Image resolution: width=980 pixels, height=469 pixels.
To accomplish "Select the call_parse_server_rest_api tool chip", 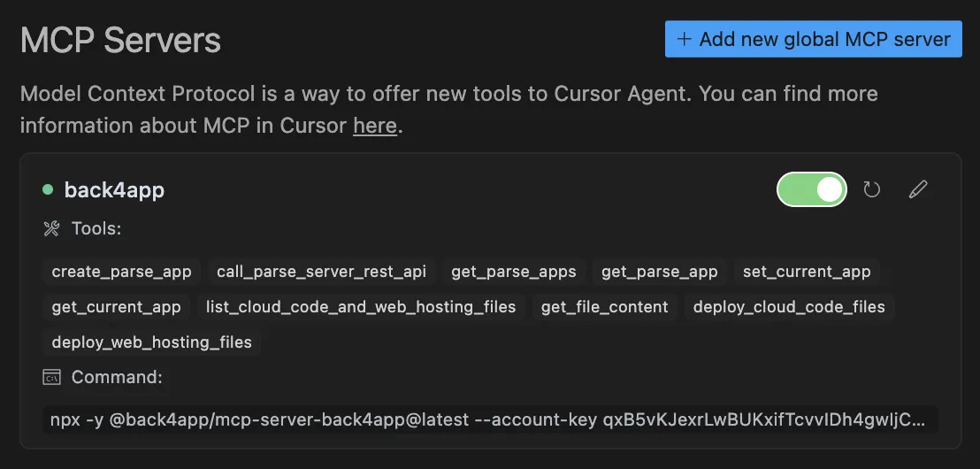I will coord(321,272).
